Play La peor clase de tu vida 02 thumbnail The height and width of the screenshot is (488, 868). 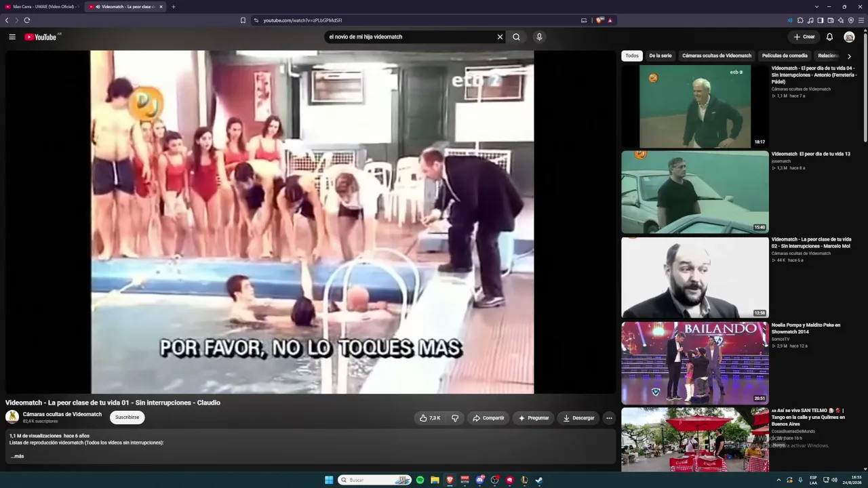click(695, 277)
